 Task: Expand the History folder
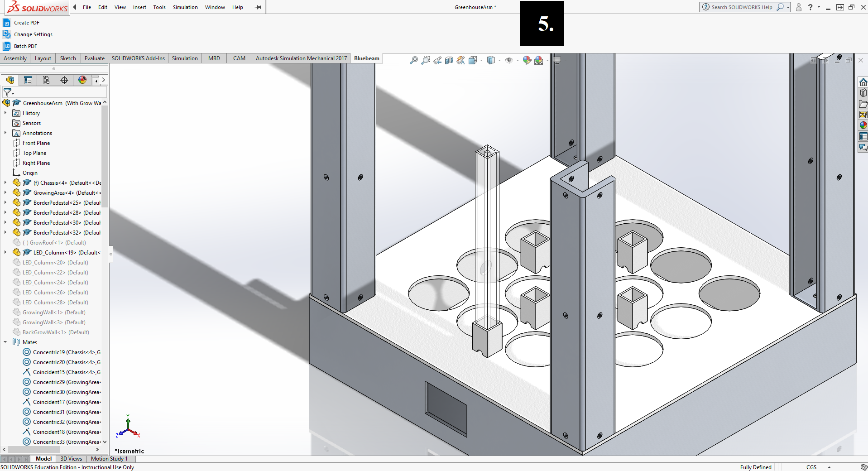point(5,113)
